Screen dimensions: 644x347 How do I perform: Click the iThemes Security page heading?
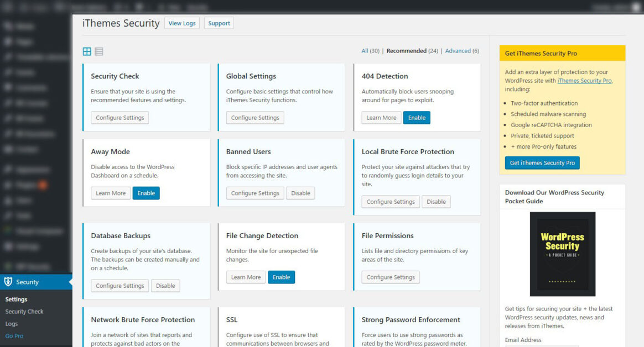click(121, 23)
